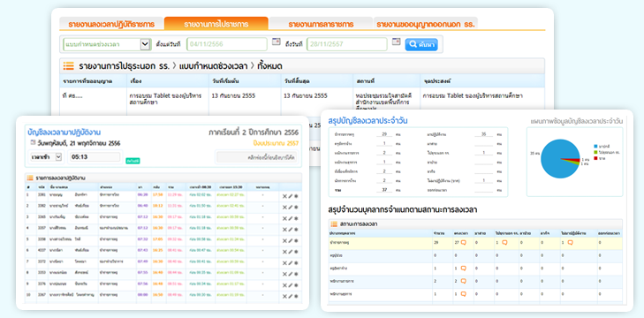Click the ตั้งแต่วันที่ date field 04/11/2556
The image size is (644, 318).
coord(227,44)
